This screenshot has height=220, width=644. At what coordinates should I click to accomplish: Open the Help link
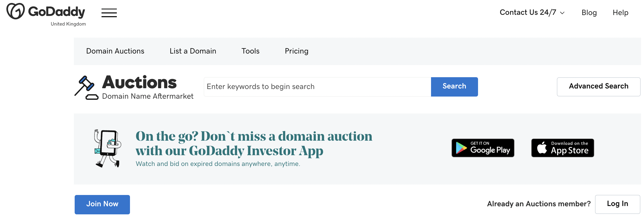point(621,13)
